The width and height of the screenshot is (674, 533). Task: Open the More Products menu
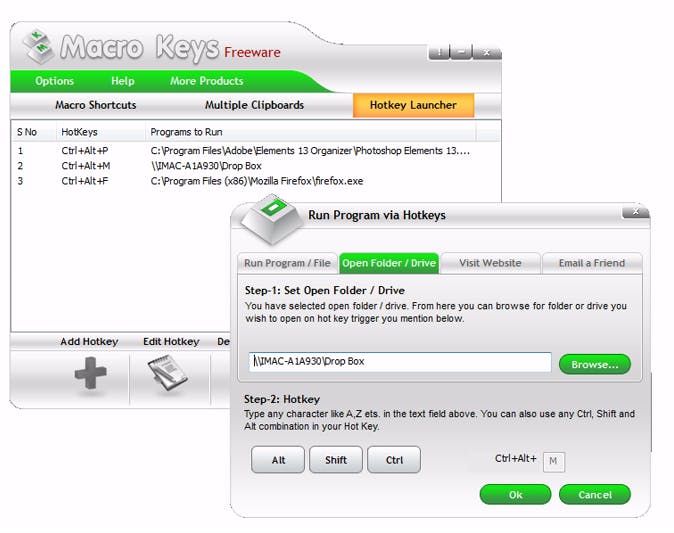(207, 81)
